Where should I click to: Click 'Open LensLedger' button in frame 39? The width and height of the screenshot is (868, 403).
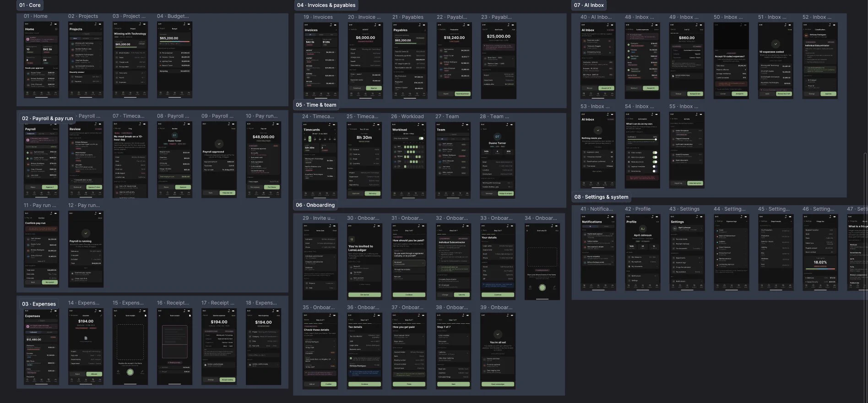pos(498,384)
